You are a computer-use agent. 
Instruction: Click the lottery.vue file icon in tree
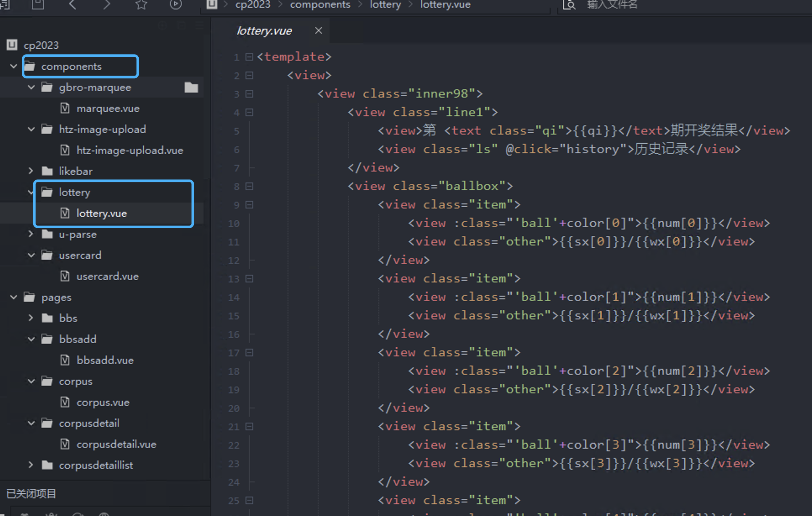(65, 213)
